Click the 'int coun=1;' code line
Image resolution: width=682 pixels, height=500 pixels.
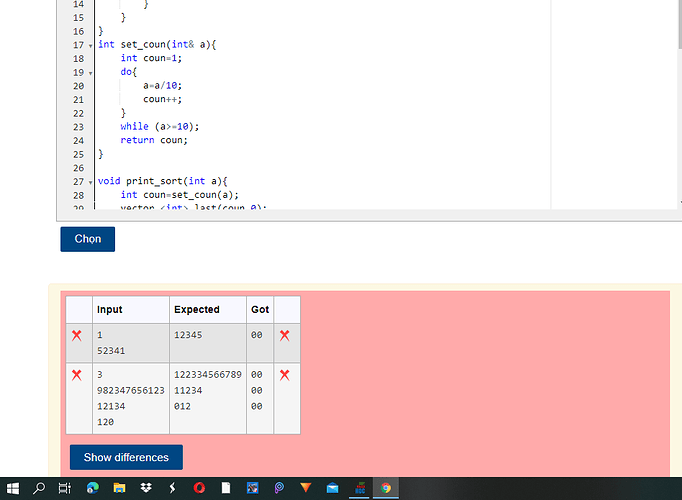point(151,58)
